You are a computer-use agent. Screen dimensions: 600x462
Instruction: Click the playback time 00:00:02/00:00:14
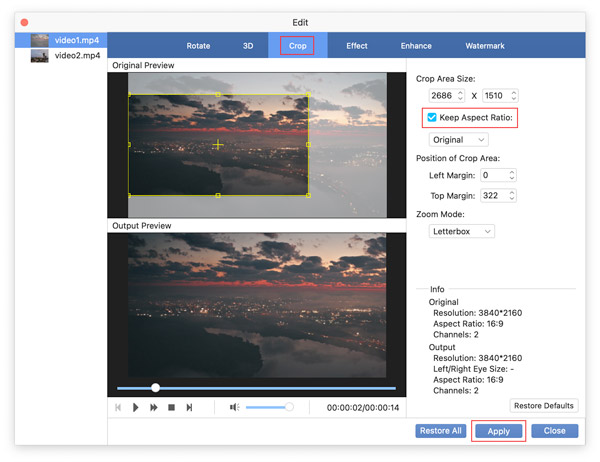(363, 408)
